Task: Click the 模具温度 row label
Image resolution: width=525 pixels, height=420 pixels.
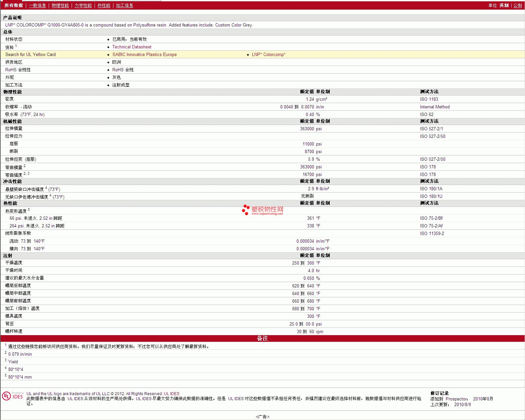Action: point(14,316)
